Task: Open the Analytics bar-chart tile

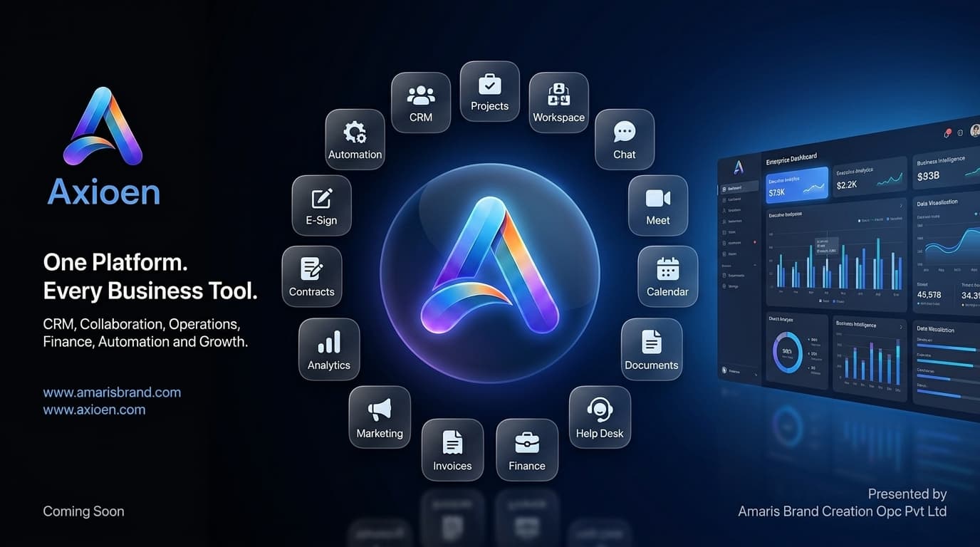Action: click(x=329, y=350)
